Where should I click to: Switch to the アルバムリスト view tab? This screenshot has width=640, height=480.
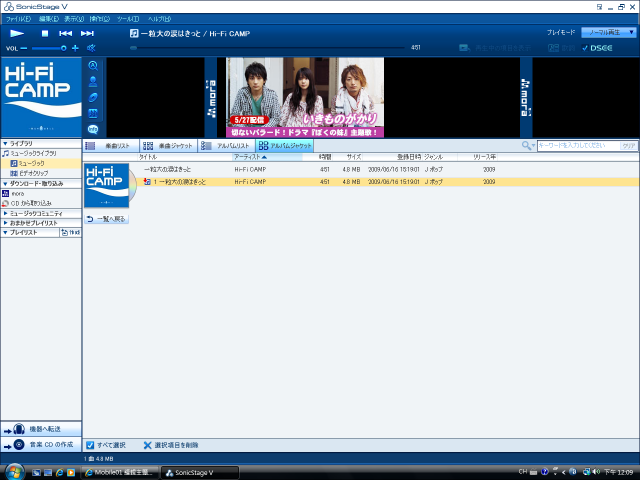(x=227, y=146)
